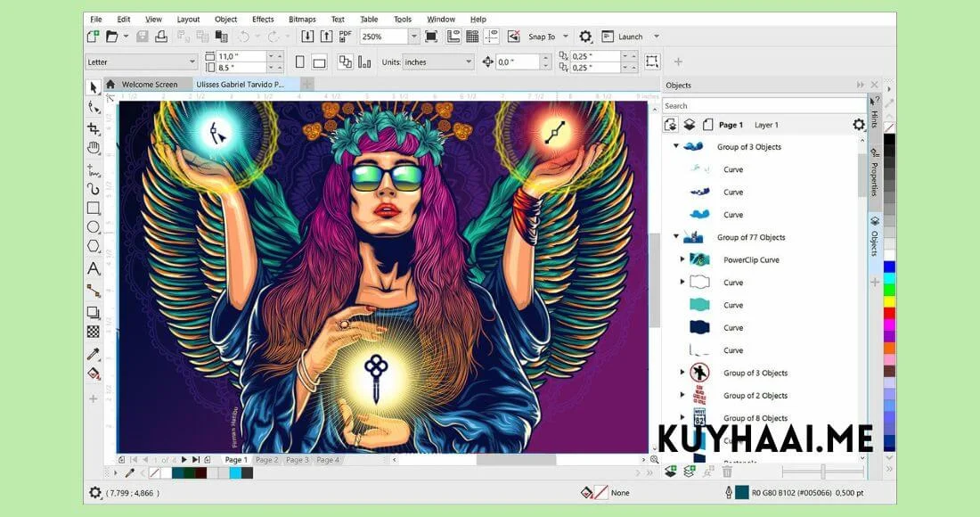Screen dimensions: 980x517
Task: Open the Bitmaps menu
Action: [302, 19]
